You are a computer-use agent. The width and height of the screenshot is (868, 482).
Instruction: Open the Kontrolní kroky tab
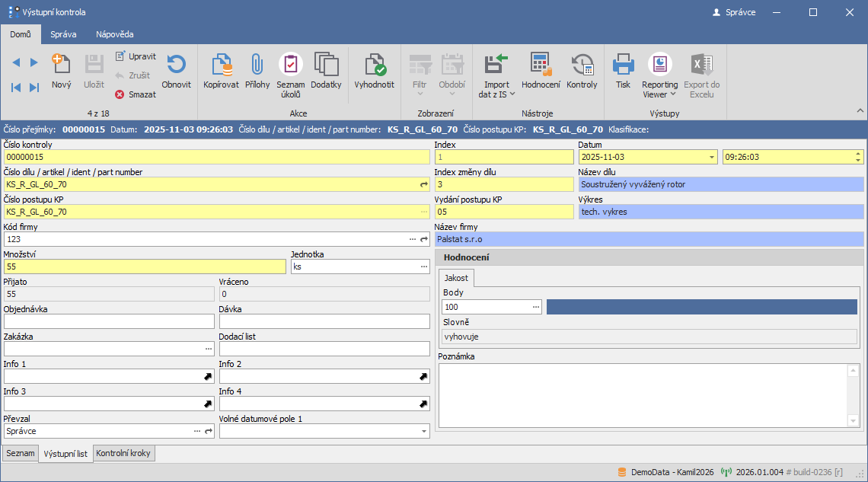123,453
